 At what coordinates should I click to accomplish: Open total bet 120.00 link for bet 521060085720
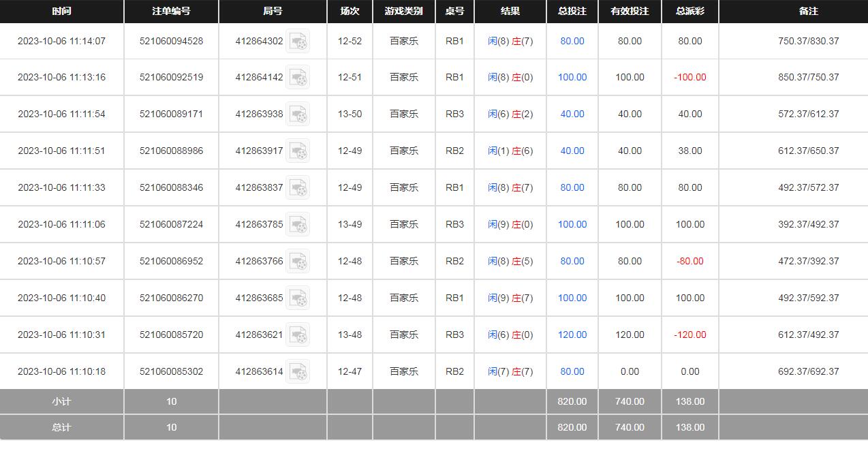coord(572,335)
